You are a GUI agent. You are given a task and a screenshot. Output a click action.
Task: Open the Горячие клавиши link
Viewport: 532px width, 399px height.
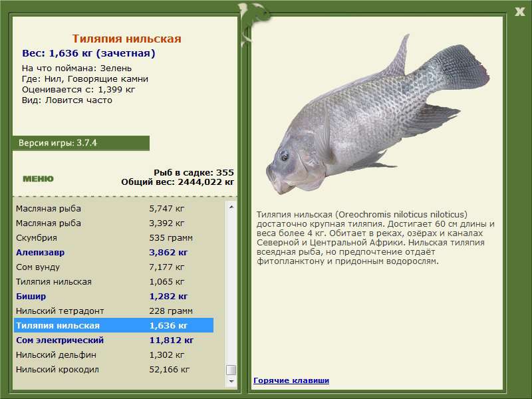[x=291, y=380]
